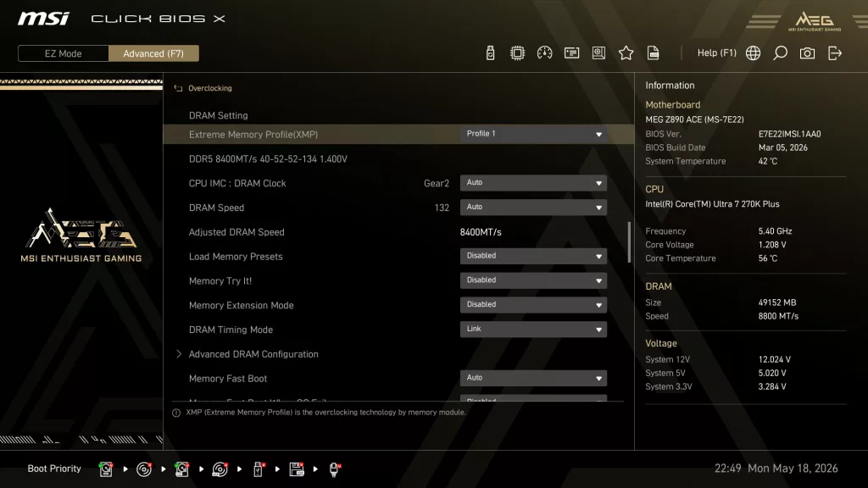Viewport: 868px width, 488px height.
Task: Click the 12.024 V System 12V value
Action: pos(775,359)
